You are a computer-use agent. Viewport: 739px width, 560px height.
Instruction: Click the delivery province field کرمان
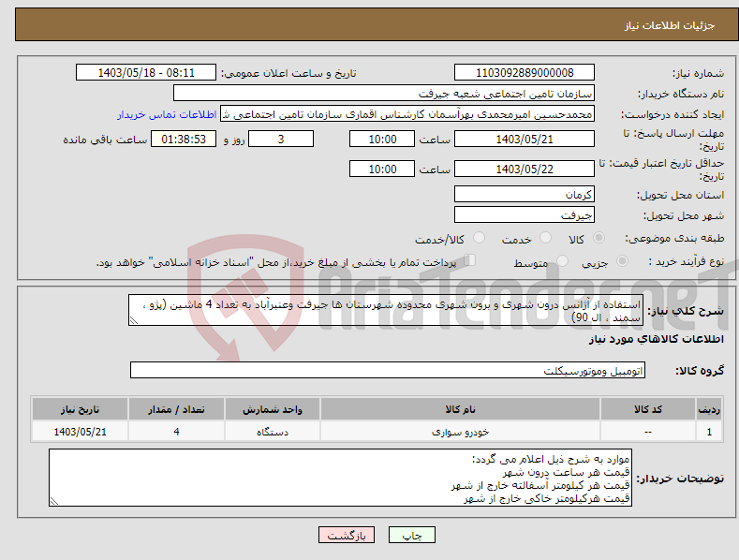tap(525, 194)
